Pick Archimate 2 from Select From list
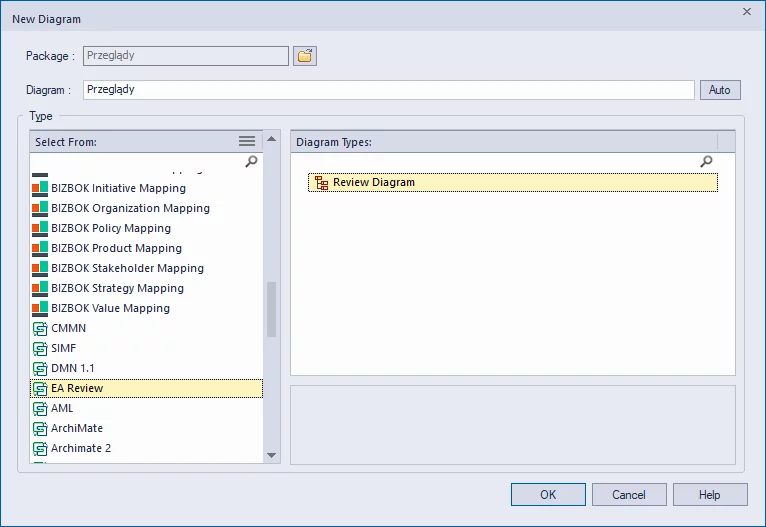This screenshot has height=527, width=766. [x=80, y=448]
